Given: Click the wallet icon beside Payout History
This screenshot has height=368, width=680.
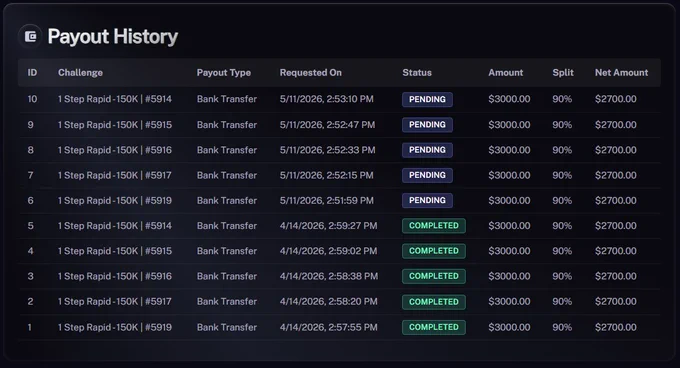Looking at the screenshot, I should [30, 36].
